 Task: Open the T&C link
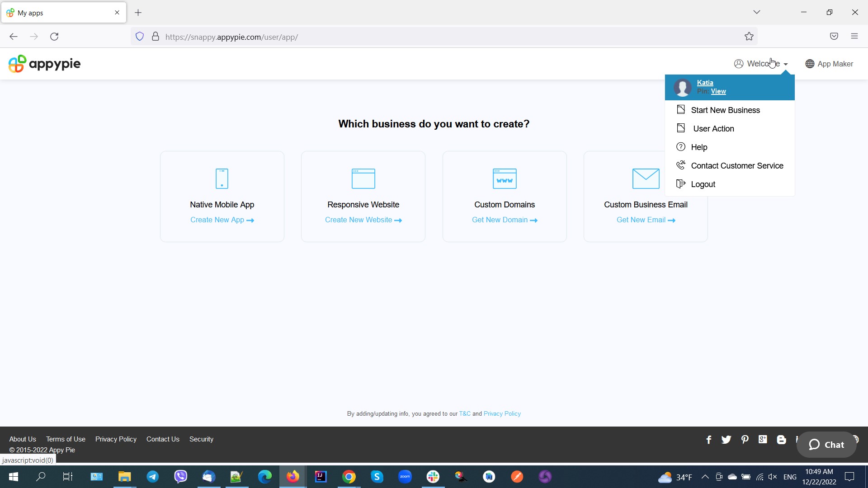[x=465, y=414]
